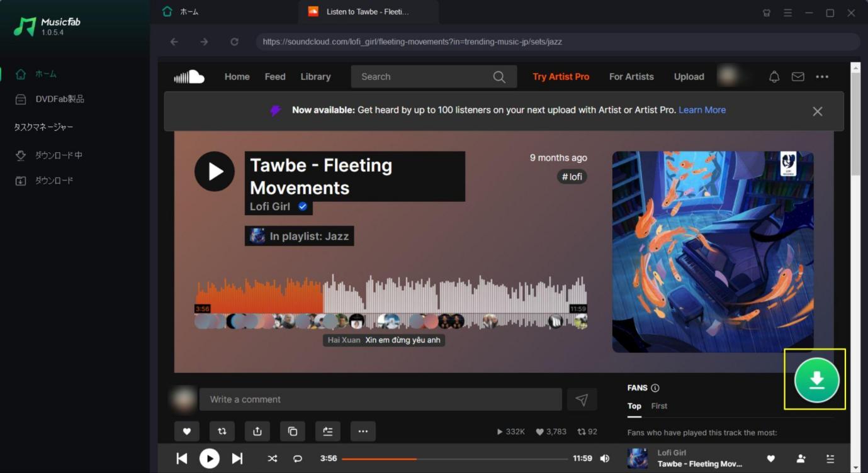The image size is (868, 473).
Task: Click the green download button
Action: coord(816,379)
